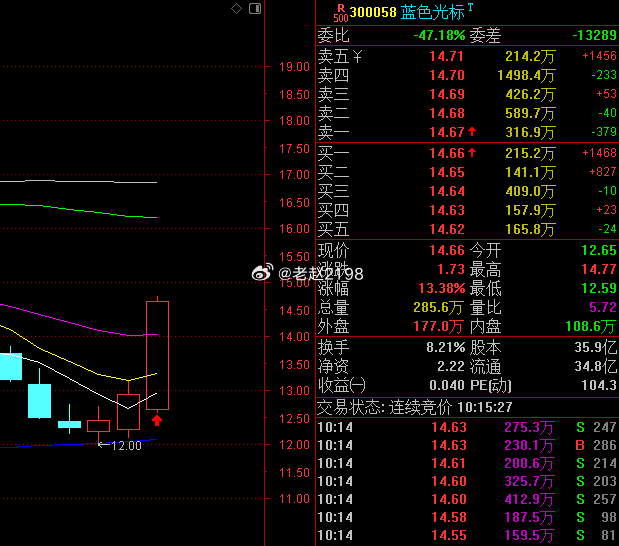
Task: Click the 外盘 value 177.0万
Action: [x=438, y=326]
